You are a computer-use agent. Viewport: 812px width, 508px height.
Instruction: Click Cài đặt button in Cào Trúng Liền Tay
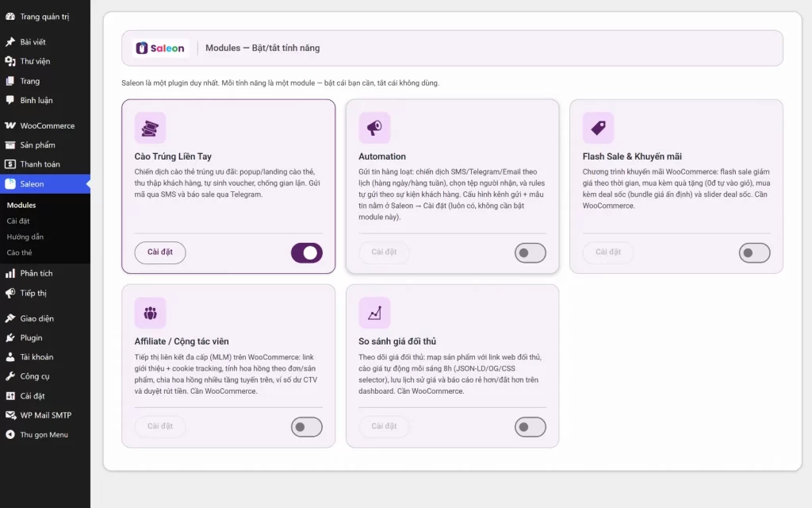[x=160, y=252]
